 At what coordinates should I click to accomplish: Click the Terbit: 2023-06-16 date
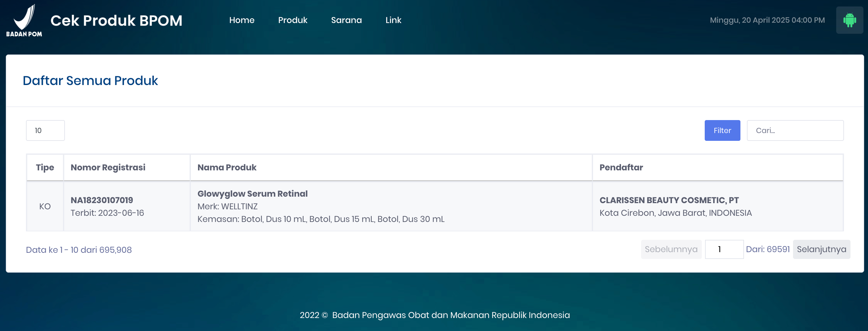tap(107, 213)
